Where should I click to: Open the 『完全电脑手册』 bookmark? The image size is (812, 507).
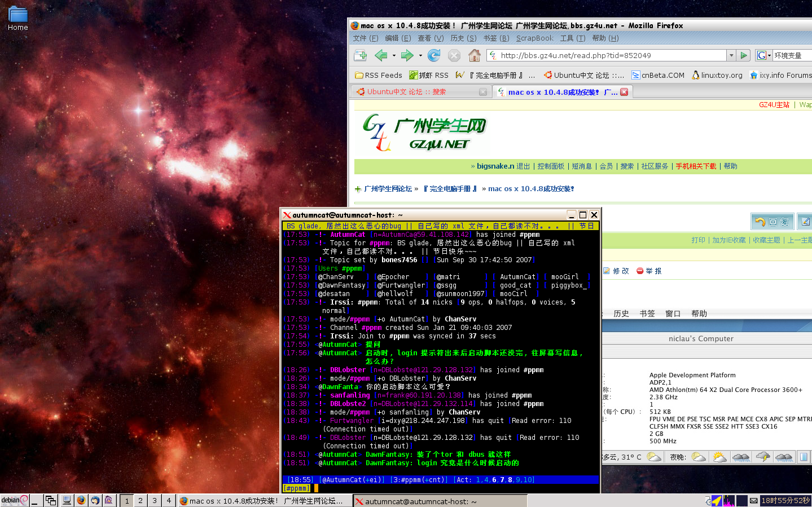click(x=495, y=75)
